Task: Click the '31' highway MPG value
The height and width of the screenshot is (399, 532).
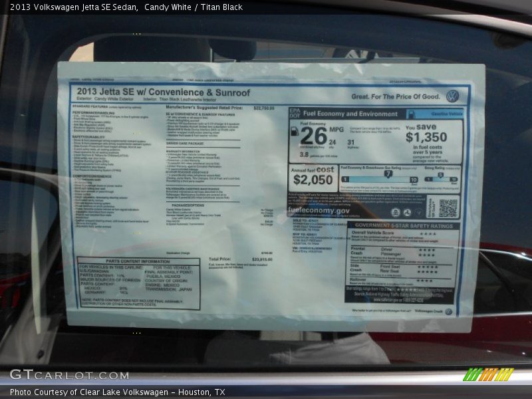Action: (x=351, y=142)
